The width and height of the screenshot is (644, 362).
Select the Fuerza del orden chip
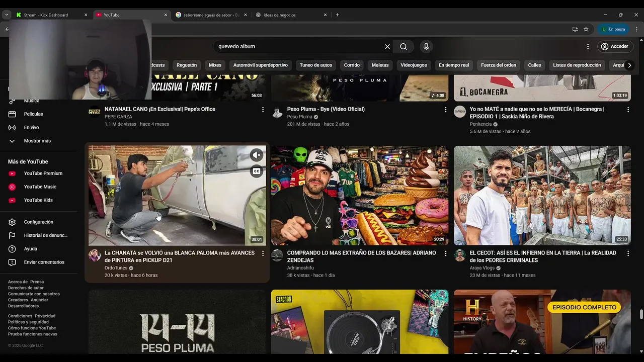pyautogui.click(x=499, y=65)
